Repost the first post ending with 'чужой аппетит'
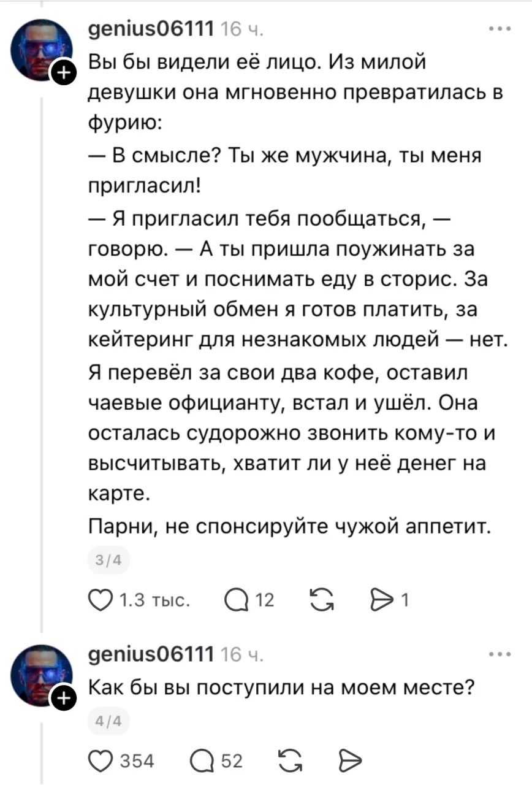This screenshot has height=785, width=532. (x=320, y=599)
